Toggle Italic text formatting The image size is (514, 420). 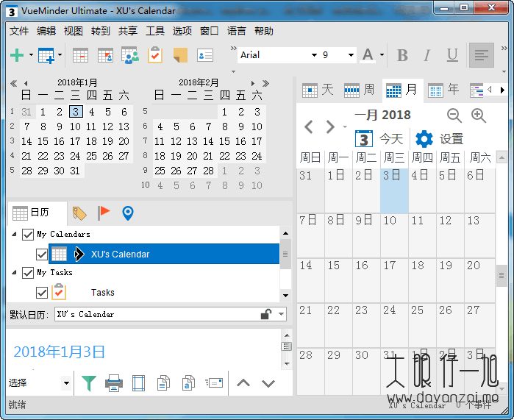click(x=426, y=55)
